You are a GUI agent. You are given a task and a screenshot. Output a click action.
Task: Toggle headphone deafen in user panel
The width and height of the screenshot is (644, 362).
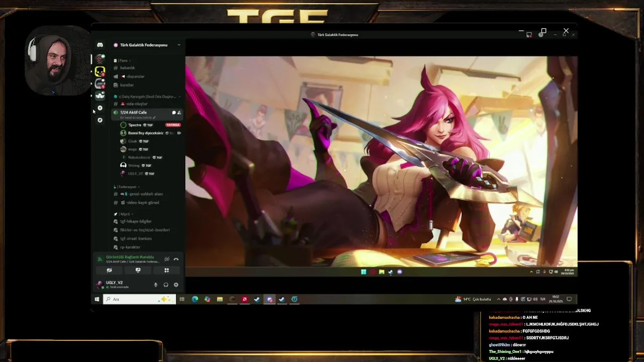coord(166,285)
